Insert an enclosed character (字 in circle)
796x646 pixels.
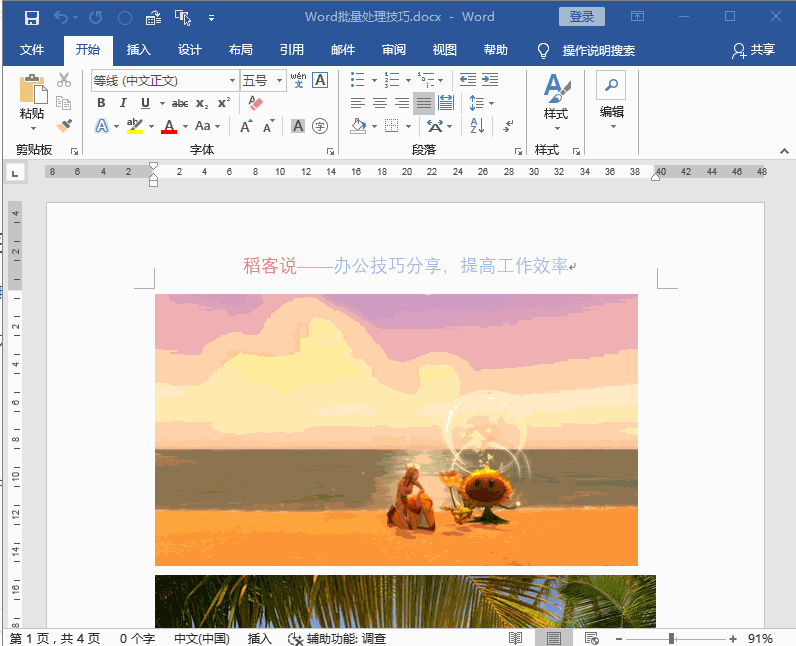point(320,126)
